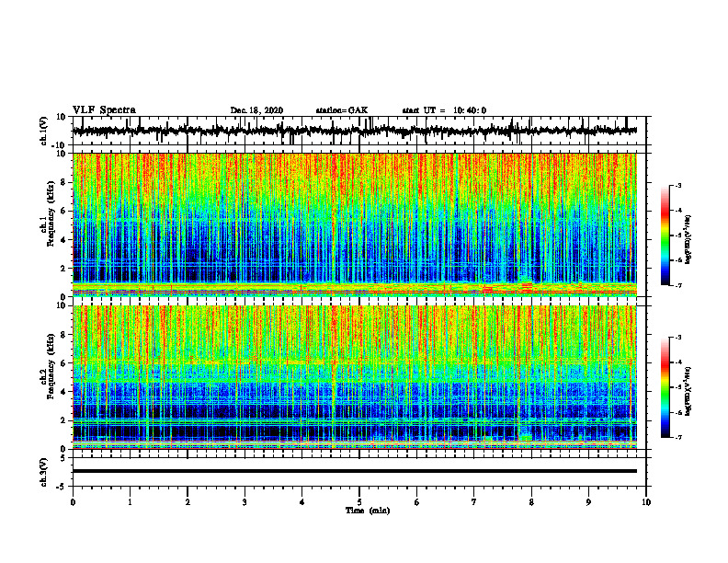This screenshot has width=728, height=563.
Task: Click the thick black ch.3 voltage line
Action: 355,471
